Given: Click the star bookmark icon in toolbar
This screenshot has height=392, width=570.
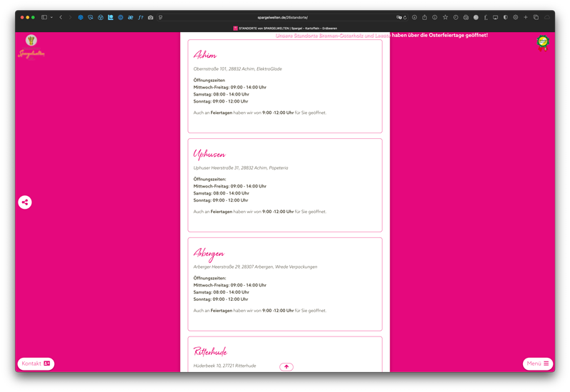Looking at the screenshot, I should [445, 17].
